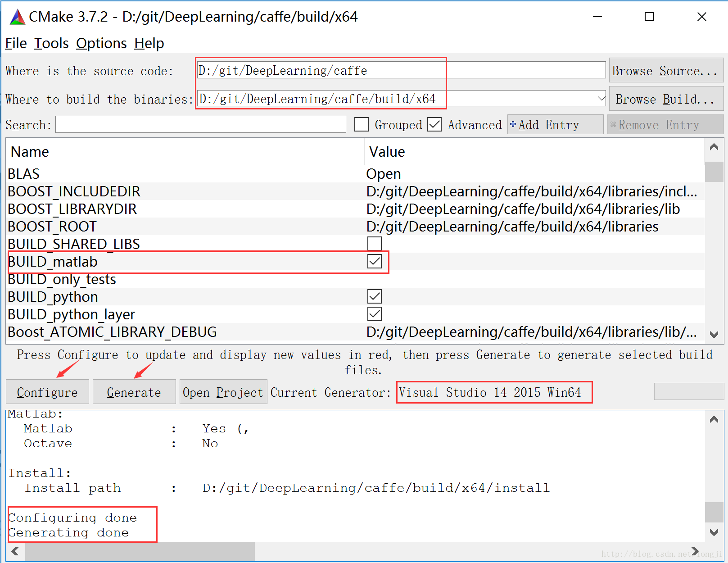Open the File menu
This screenshot has width=728, height=563.
16,43
